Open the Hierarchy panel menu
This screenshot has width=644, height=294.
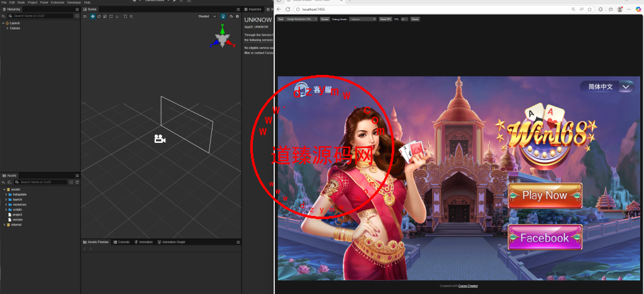tap(77, 9)
